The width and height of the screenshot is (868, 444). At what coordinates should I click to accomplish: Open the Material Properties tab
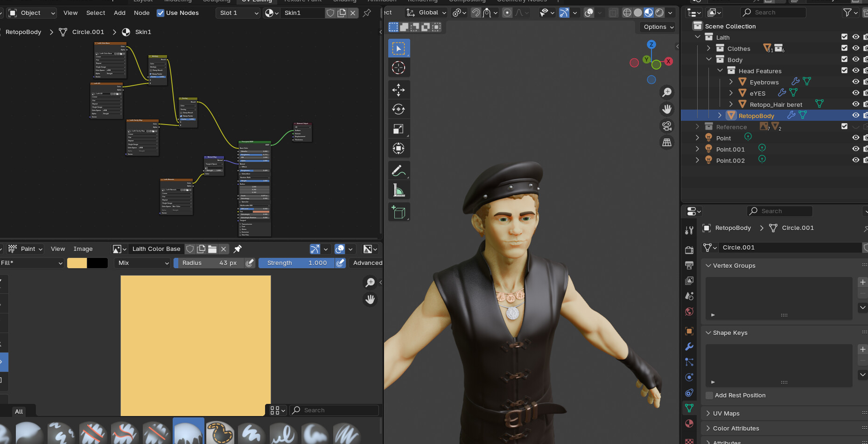coord(689,423)
